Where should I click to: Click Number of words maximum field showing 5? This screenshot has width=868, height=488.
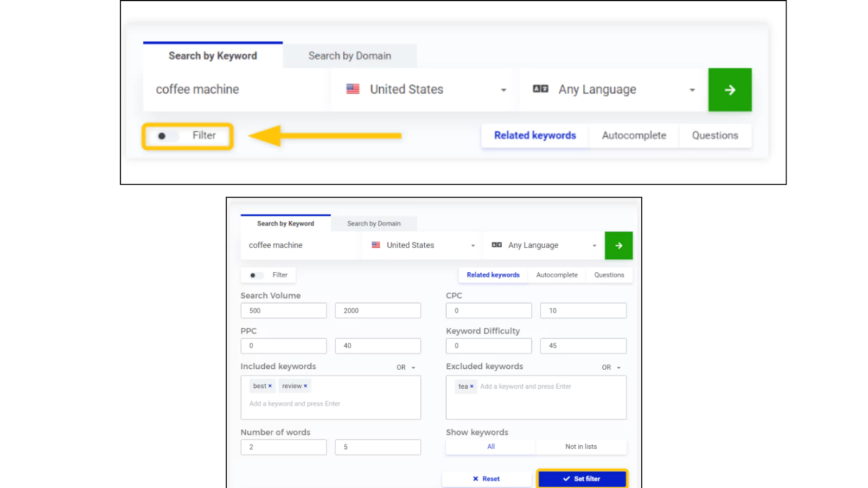tap(378, 447)
